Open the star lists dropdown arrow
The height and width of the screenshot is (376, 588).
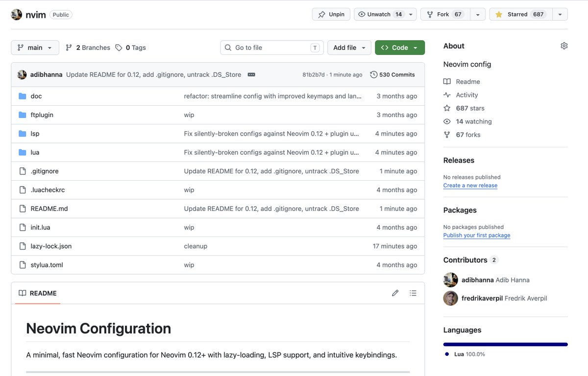tap(560, 14)
